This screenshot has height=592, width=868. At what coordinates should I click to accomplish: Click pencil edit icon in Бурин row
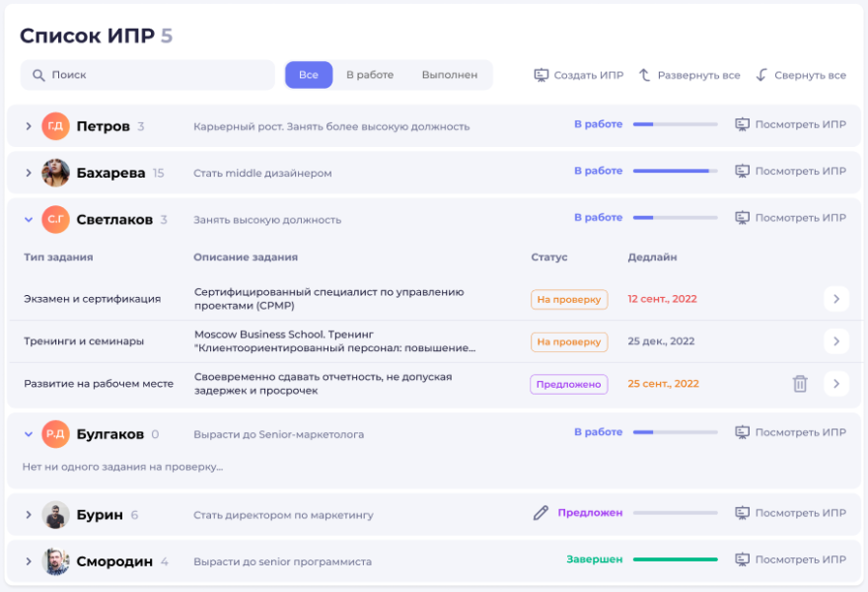coord(541,513)
